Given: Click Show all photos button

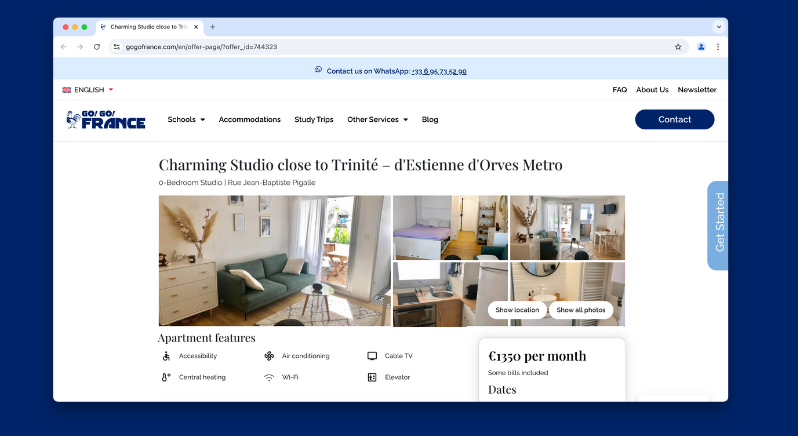Looking at the screenshot, I should (x=581, y=310).
